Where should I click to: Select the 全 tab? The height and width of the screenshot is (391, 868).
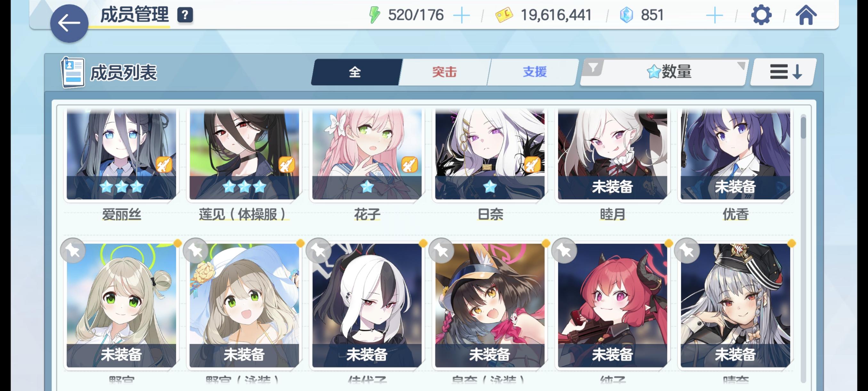coord(355,72)
